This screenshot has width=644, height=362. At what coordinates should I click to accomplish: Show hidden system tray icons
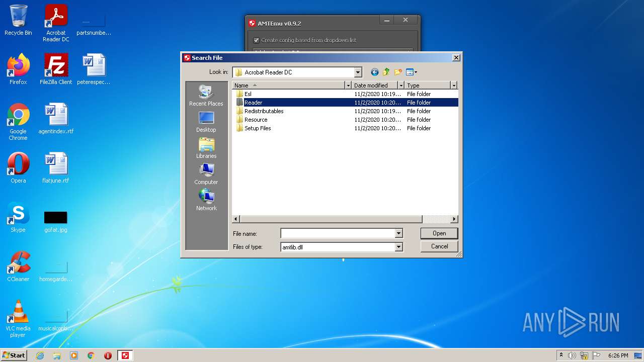point(561,355)
